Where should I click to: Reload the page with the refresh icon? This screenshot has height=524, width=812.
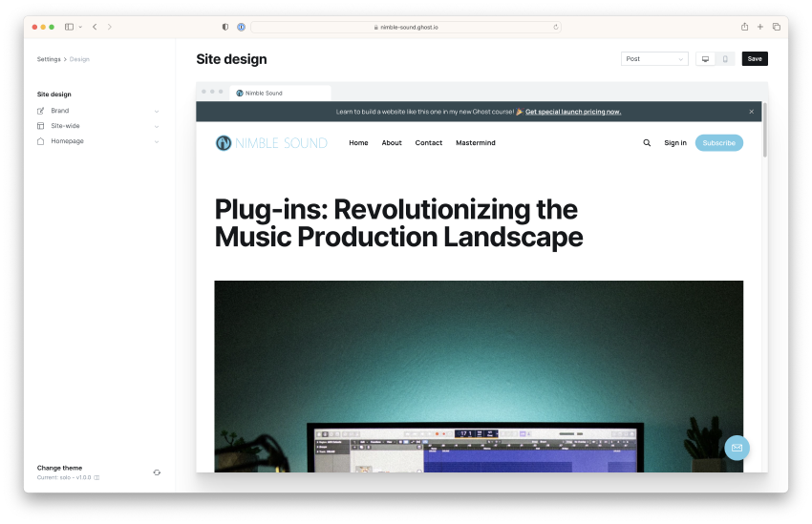(556, 27)
